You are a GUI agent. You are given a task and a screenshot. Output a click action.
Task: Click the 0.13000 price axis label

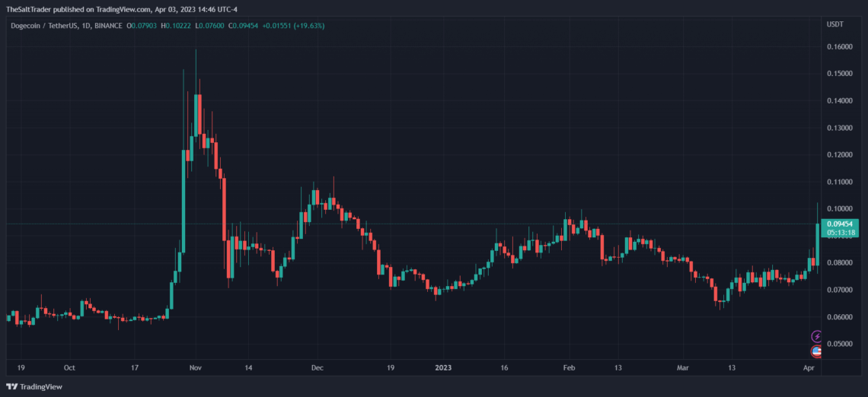coord(839,128)
